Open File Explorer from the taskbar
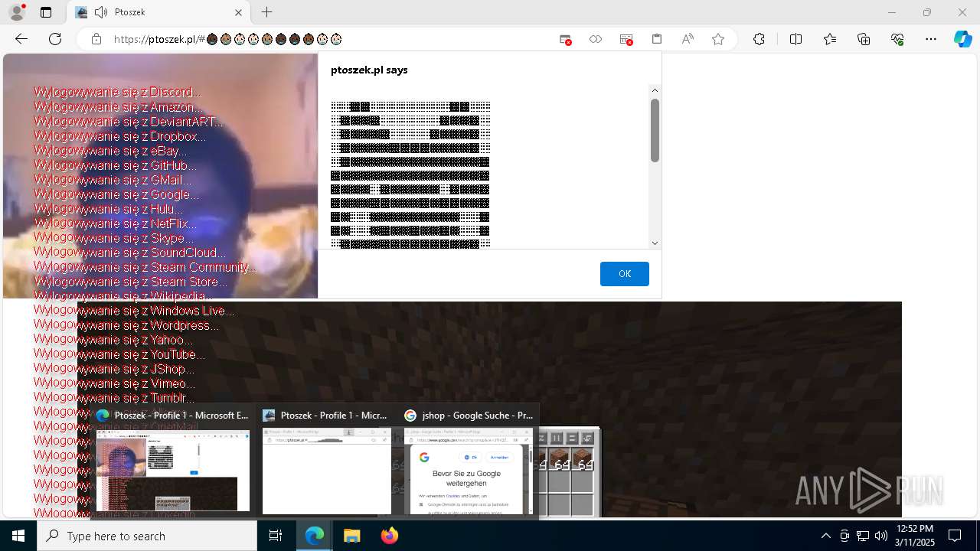Image resolution: width=980 pixels, height=551 pixels. pos(351,536)
